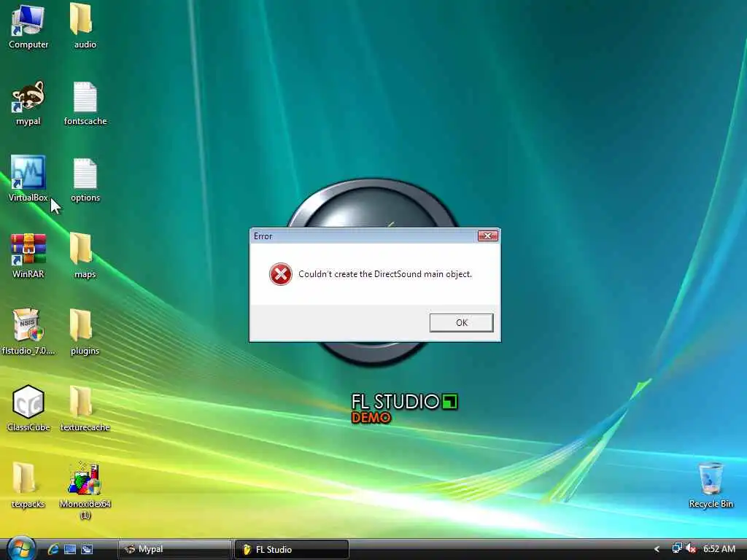Open the Windows Start orb
The height and width of the screenshot is (560, 747).
pyautogui.click(x=21, y=548)
